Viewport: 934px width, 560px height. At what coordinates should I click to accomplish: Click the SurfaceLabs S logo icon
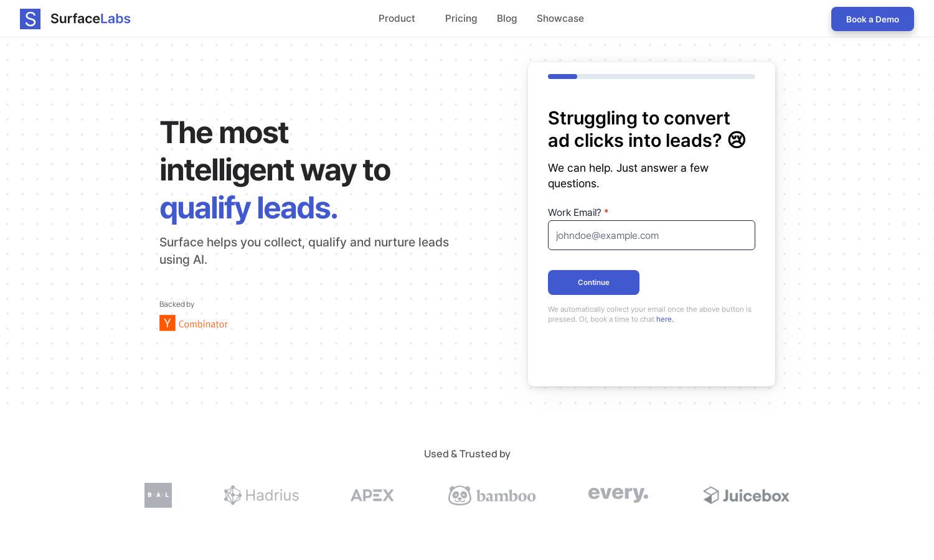[30, 19]
